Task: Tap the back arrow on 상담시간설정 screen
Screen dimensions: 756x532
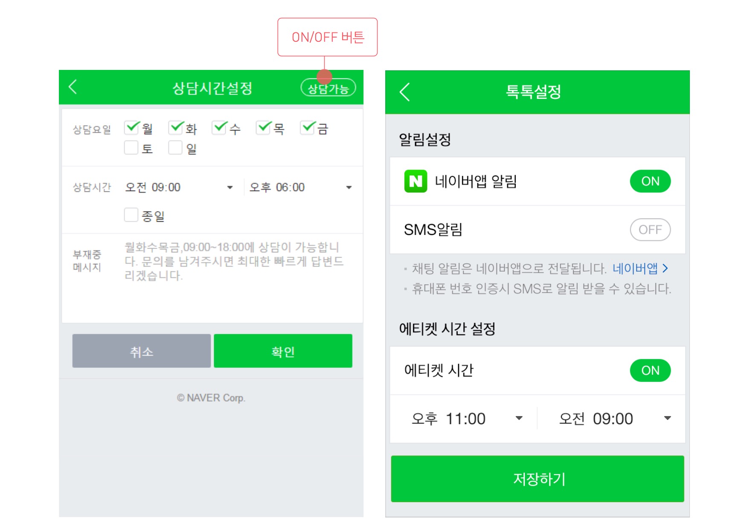Action: point(73,87)
